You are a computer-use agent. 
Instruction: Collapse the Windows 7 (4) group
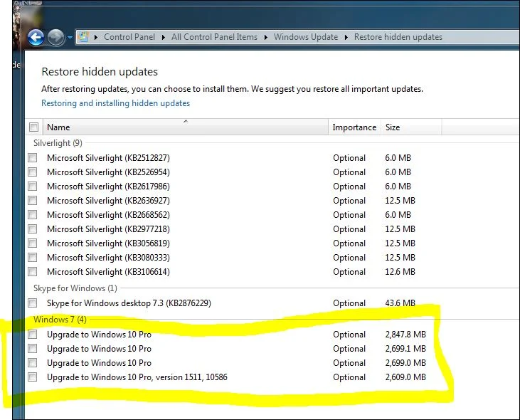pos(60,320)
